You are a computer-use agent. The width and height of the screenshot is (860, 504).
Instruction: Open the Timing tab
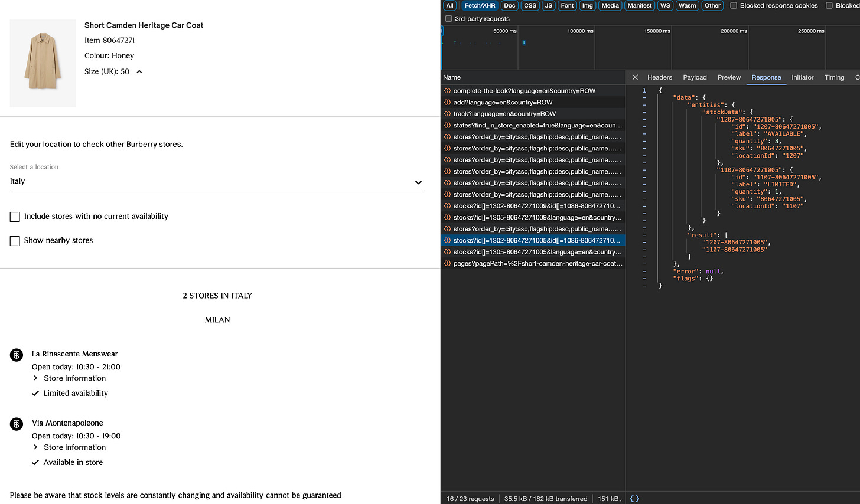pos(834,77)
